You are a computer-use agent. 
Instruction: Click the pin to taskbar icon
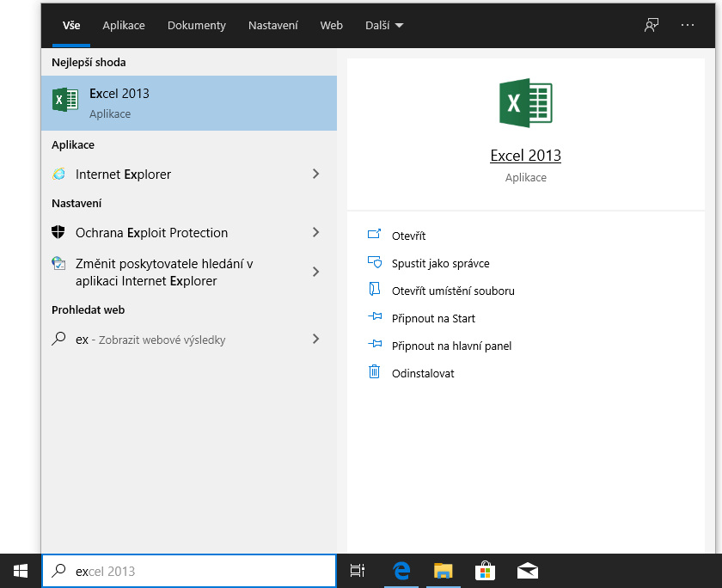[375, 344]
